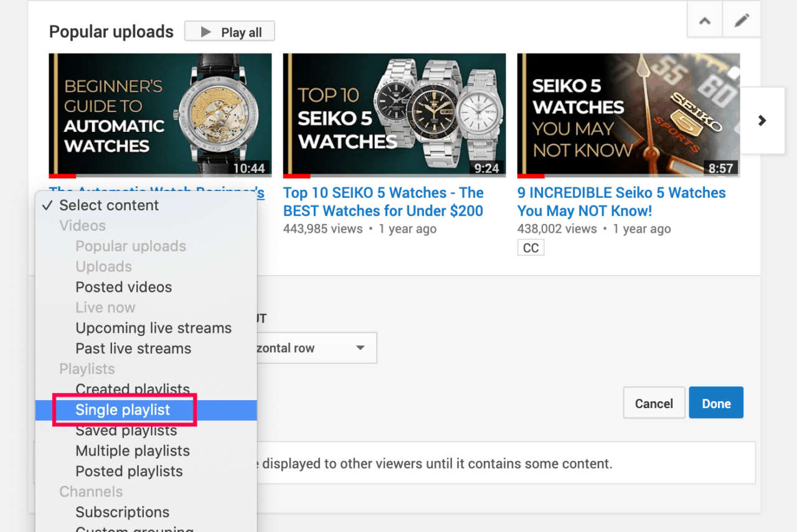Select Created playlists option

[146, 390]
